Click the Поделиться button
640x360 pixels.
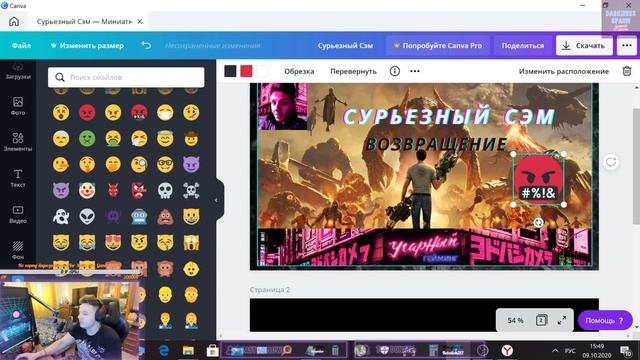[x=522, y=45]
